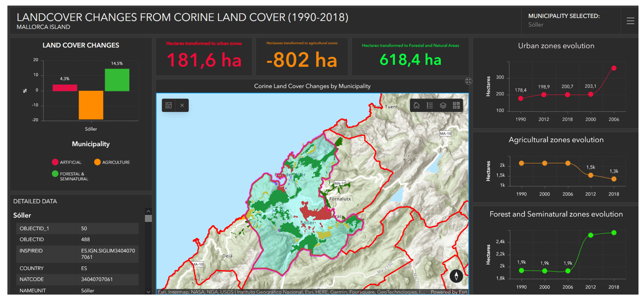
Task: Select the 2018 forest evolution data point
Action: (614, 233)
